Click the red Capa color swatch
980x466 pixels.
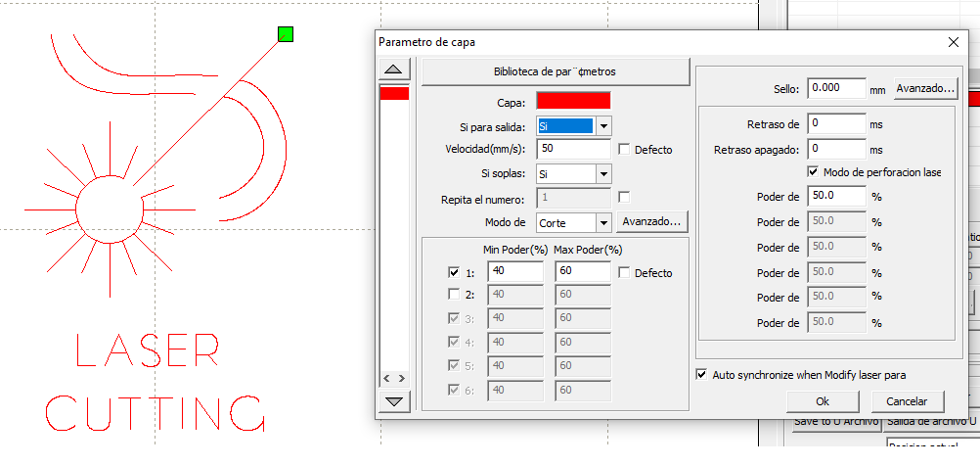[x=573, y=102]
